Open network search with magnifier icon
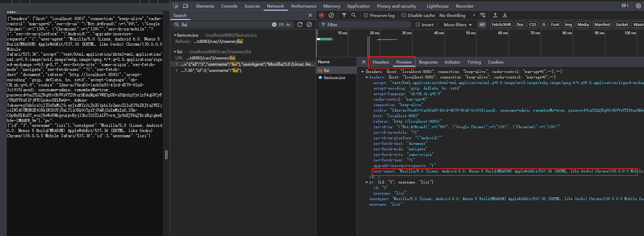Viewport: 644px width, 236px height. (x=353, y=15)
